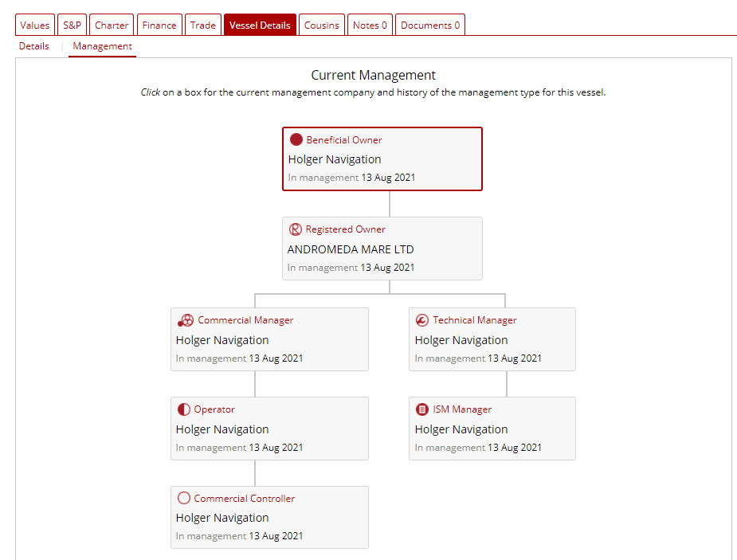This screenshot has width=737, height=560.
Task: Click the Commercial Controller empty circle icon
Action: pyautogui.click(x=184, y=498)
